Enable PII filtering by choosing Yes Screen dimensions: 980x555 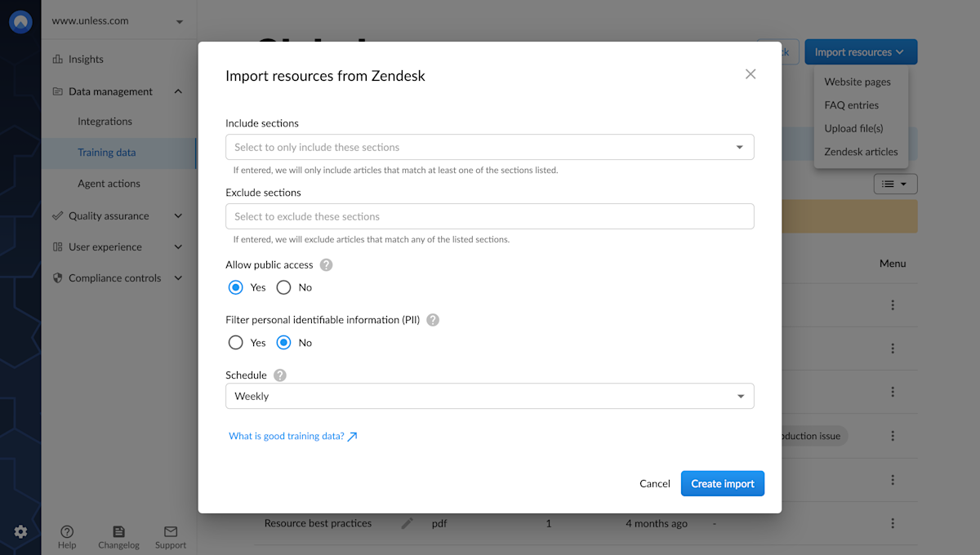[236, 342]
